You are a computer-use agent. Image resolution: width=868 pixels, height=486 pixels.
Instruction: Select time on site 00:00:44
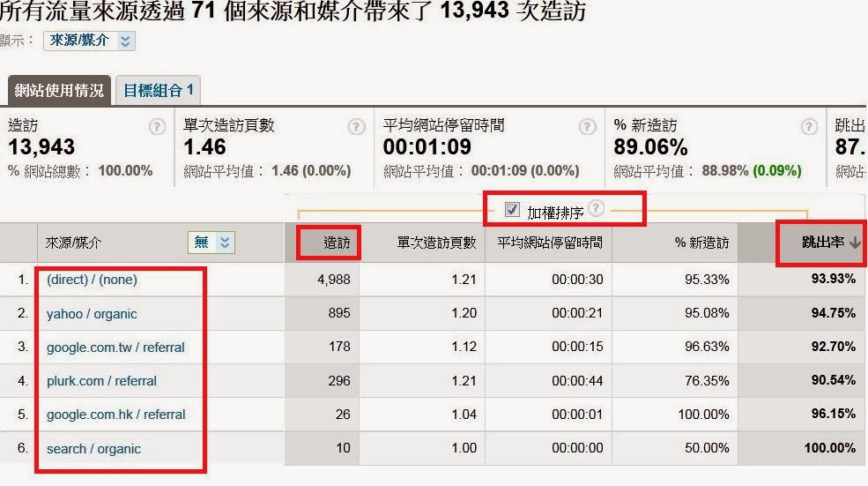click(577, 381)
